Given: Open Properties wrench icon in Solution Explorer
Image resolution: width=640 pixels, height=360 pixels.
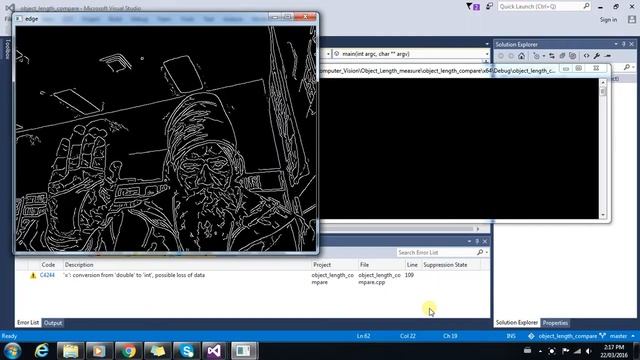Looking at the screenshot, I should click(x=597, y=56).
